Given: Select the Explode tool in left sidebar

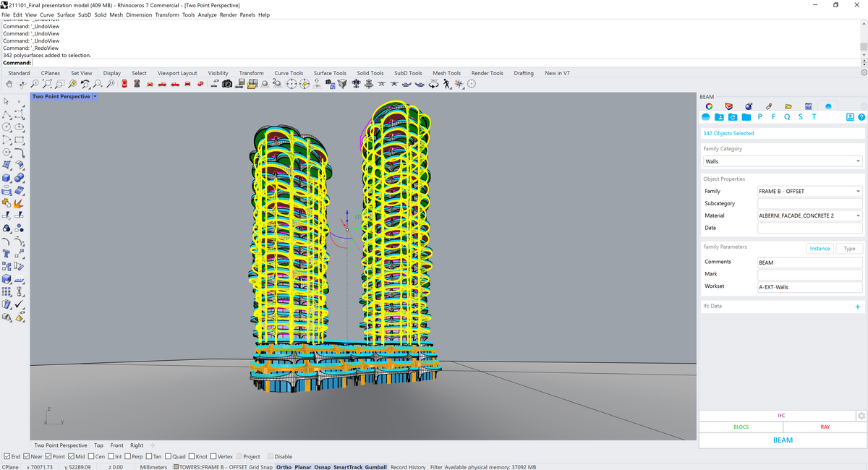Looking at the screenshot, I should pyautogui.click(x=20, y=203).
